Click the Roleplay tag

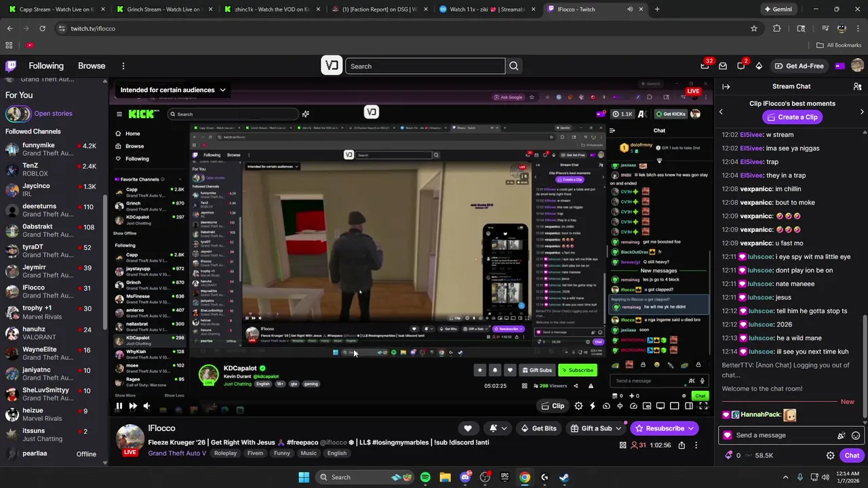click(x=225, y=453)
